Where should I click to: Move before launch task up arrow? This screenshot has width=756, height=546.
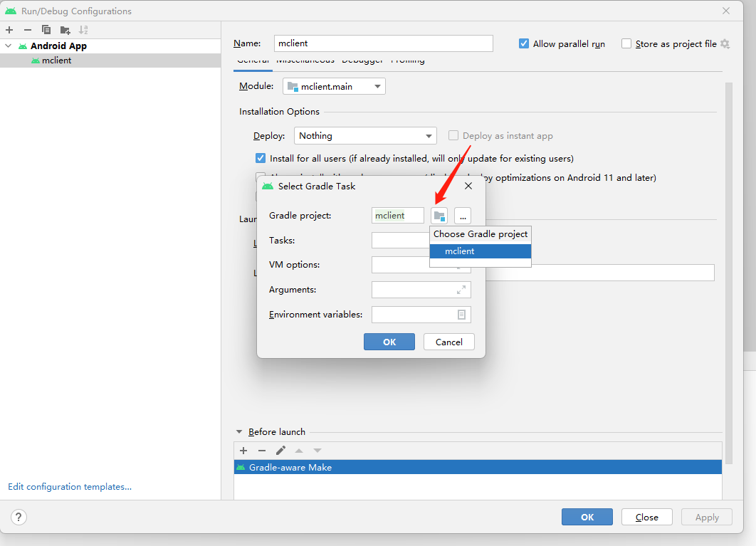299,451
